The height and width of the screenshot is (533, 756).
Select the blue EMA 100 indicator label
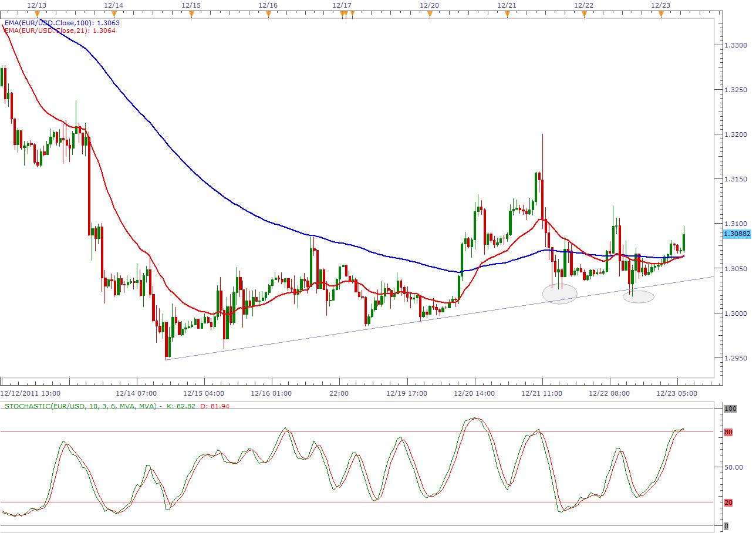point(62,23)
